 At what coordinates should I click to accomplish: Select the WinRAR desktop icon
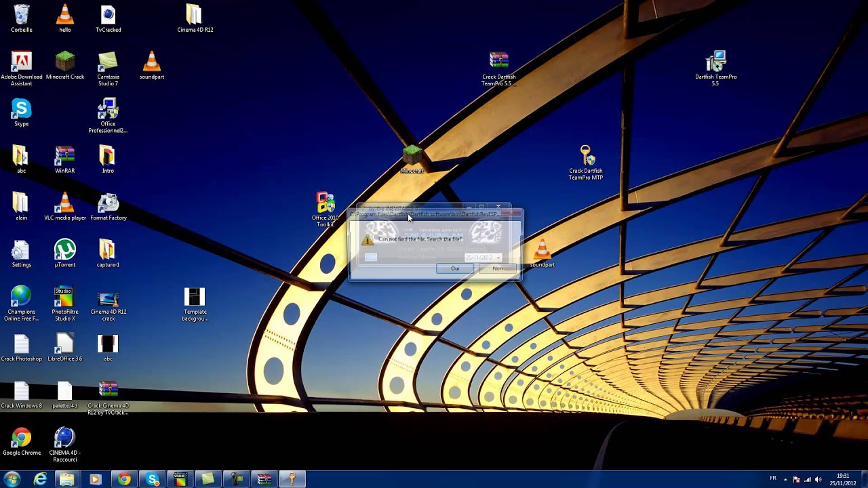[x=65, y=160]
